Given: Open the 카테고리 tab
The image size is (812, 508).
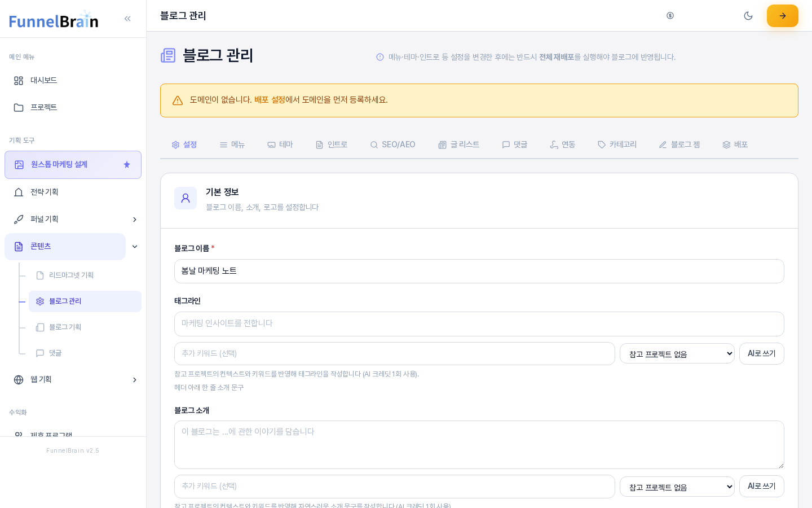Looking at the screenshot, I should 617,144.
